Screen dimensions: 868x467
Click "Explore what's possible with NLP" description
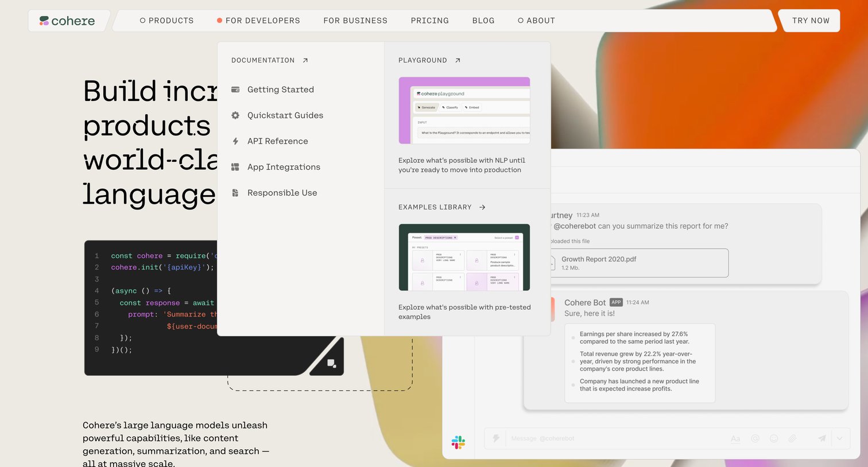pyautogui.click(x=462, y=165)
